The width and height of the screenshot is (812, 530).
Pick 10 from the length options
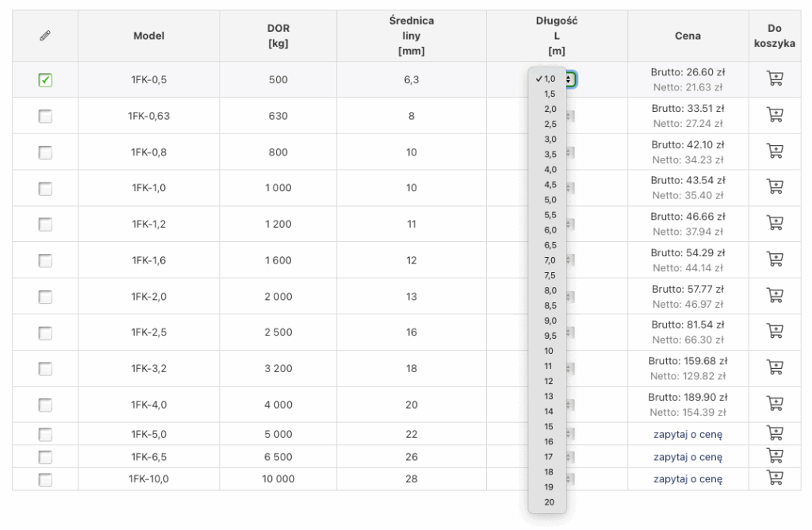tap(549, 351)
